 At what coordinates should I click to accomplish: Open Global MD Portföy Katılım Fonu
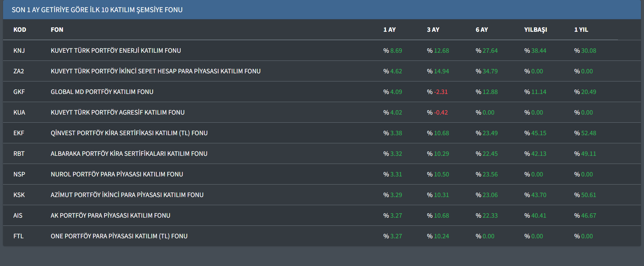click(x=102, y=92)
